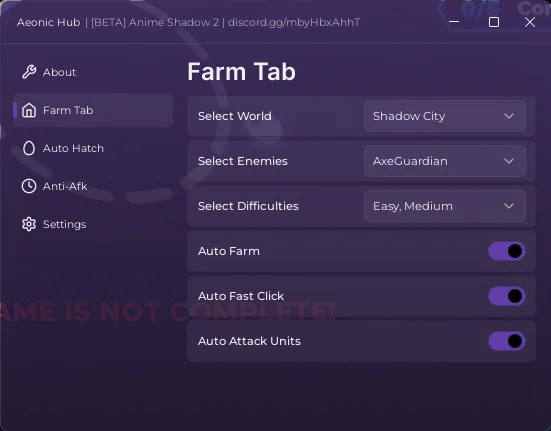The image size is (551, 431).
Task: Click the Select World row label
Action: [x=235, y=116]
